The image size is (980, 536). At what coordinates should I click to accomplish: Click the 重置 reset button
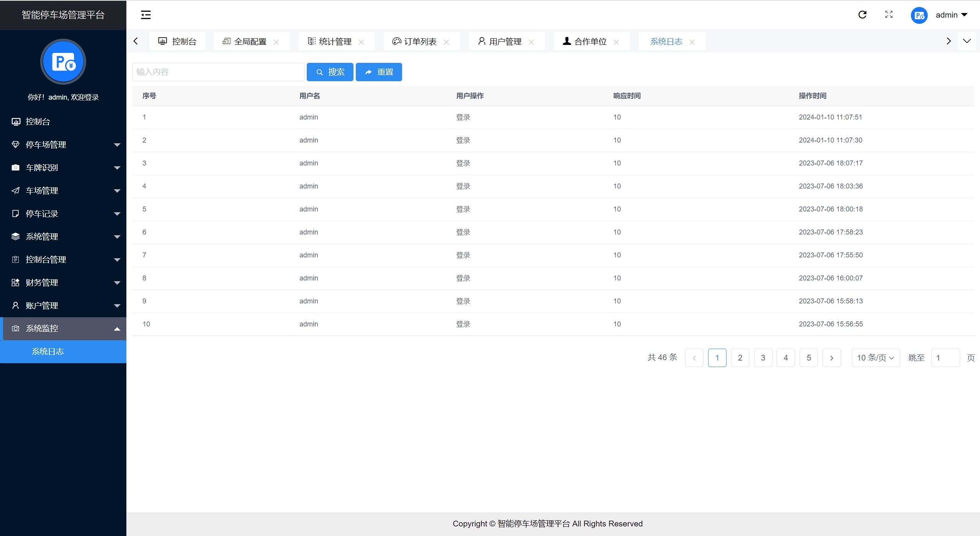coord(378,72)
